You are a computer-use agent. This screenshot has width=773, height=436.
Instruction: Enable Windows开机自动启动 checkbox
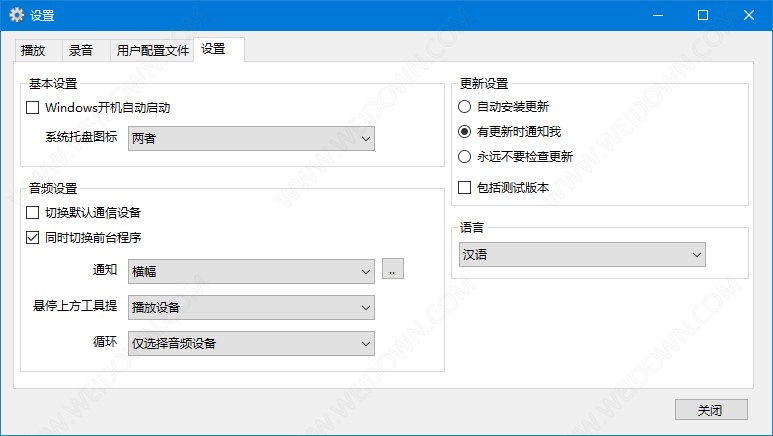[32, 108]
